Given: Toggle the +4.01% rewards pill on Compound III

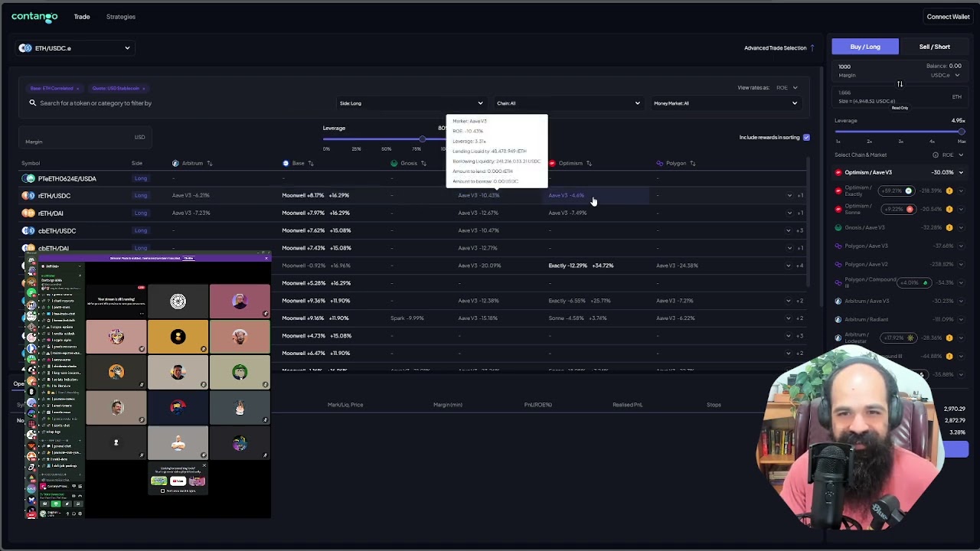Looking at the screenshot, I should pyautogui.click(x=914, y=282).
